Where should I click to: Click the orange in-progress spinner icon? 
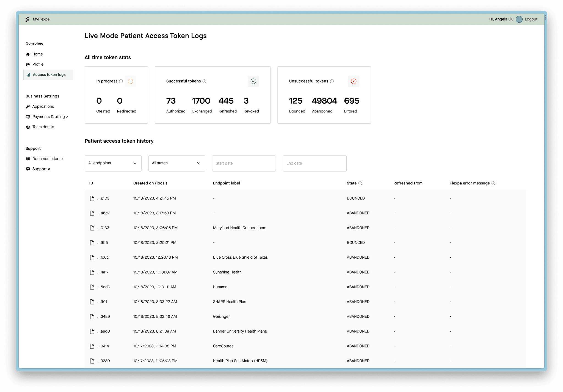tap(131, 81)
